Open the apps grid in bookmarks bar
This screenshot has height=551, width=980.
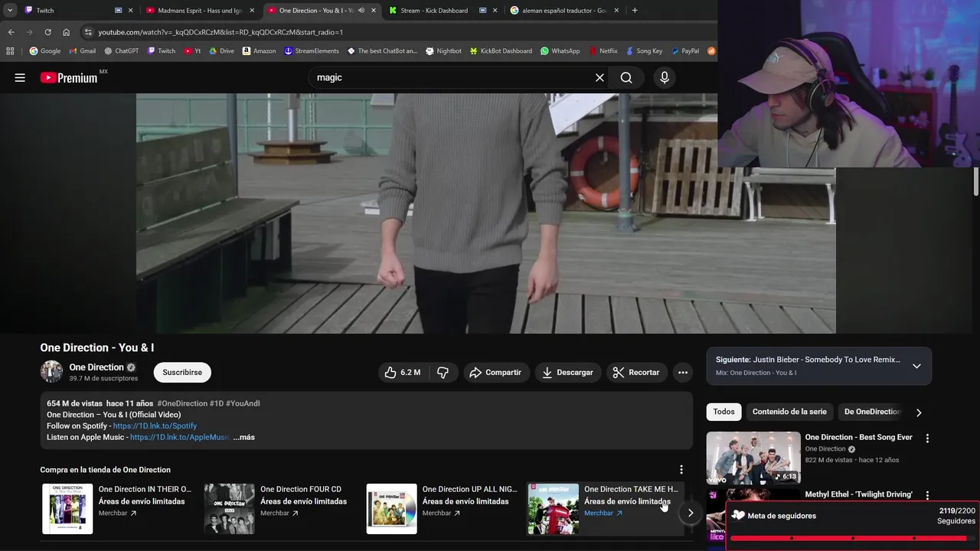pyautogui.click(x=10, y=51)
